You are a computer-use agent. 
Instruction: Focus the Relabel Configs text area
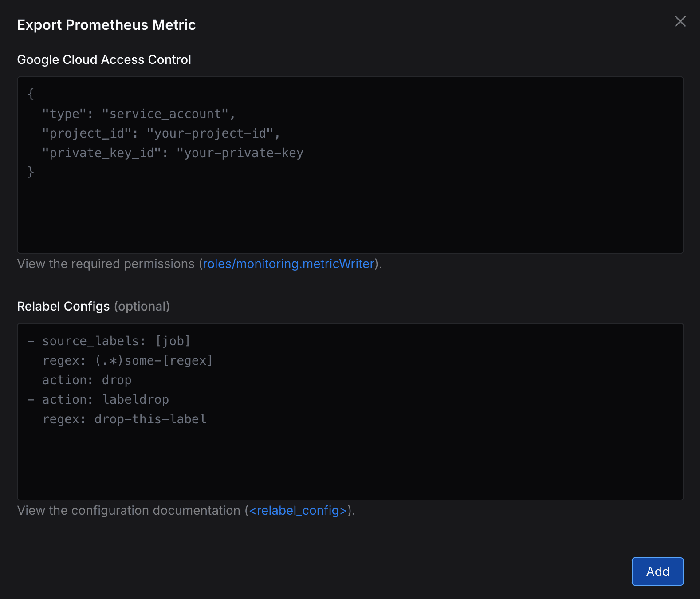coord(350,412)
